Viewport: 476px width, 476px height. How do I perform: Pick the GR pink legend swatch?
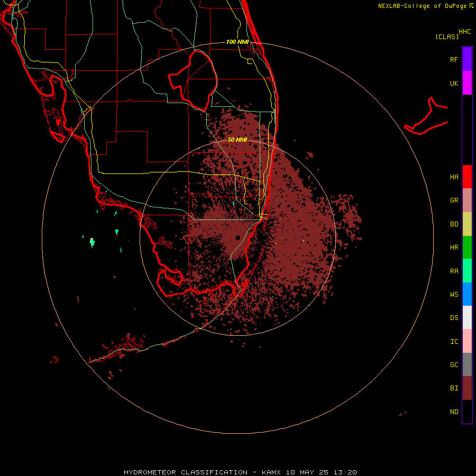(467, 200)
